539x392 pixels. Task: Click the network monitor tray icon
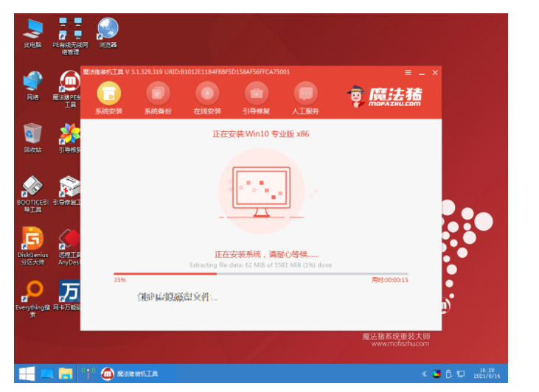[x=461, y=374]
